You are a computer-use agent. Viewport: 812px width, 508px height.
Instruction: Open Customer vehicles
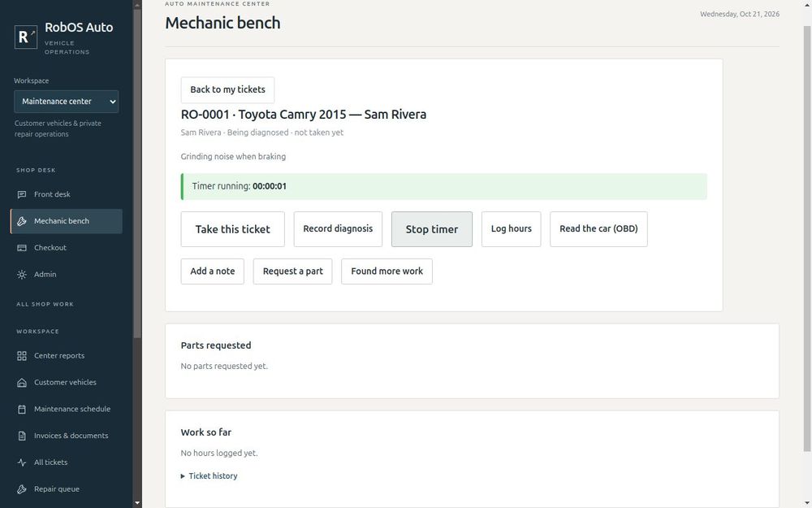[67, 383]
